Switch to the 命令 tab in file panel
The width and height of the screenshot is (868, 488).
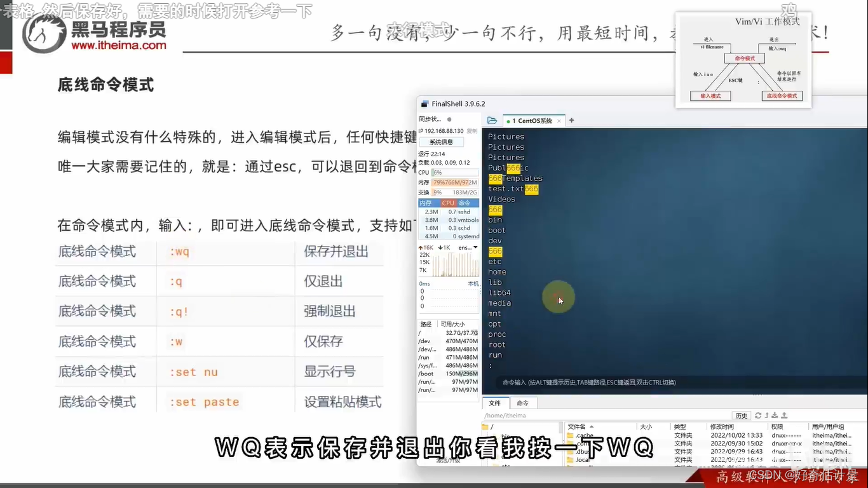(x=523, y=403)
